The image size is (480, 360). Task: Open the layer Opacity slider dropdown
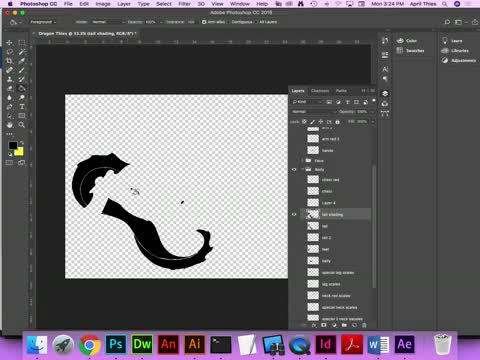pyautogui.click(x=372, y=112)
